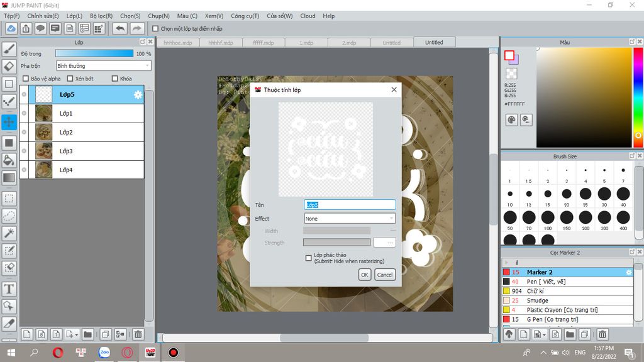Toggle visibility of Lớp2 layer
The height and width of the screenshot is (362, 644).
(x=25, y=132)
